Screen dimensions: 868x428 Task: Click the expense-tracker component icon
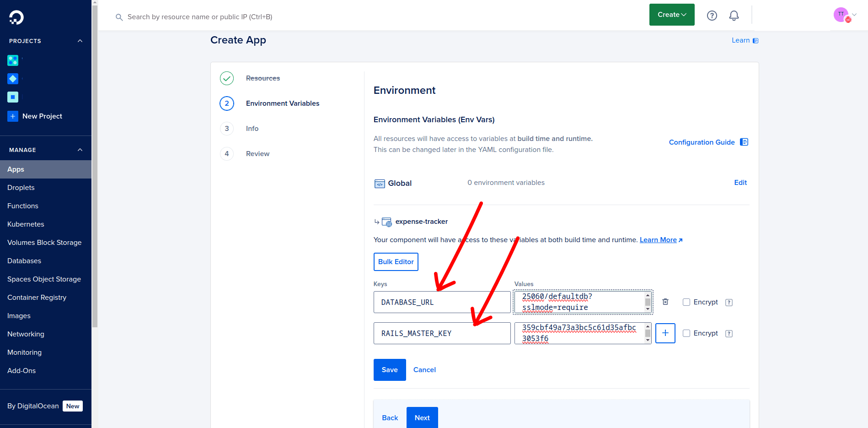[386, 222]
